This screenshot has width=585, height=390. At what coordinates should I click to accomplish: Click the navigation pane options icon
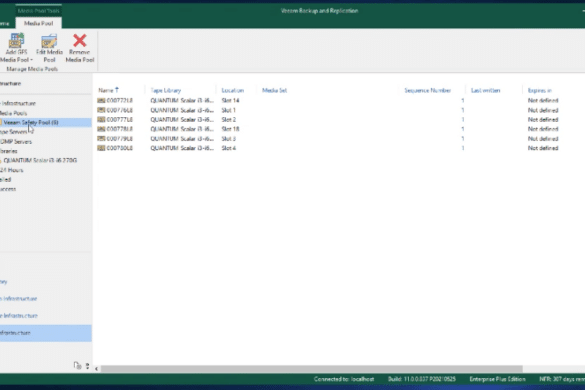pyautogui.click(x=77, y=365)
